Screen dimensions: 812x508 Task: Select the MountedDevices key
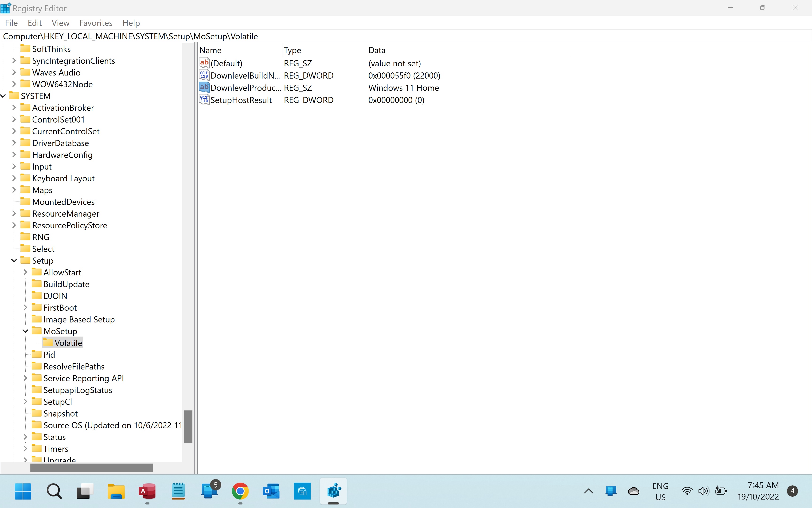click(63, 202)
